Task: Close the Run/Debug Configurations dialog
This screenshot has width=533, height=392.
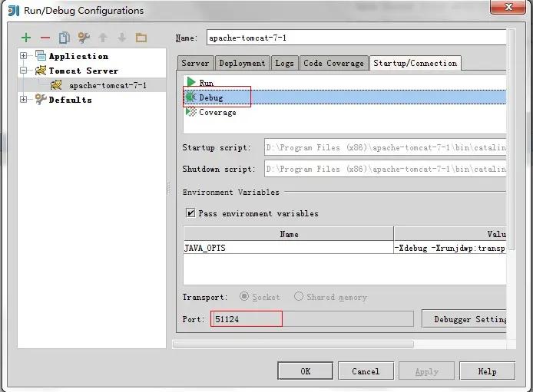Action: [x=508, y=7]
